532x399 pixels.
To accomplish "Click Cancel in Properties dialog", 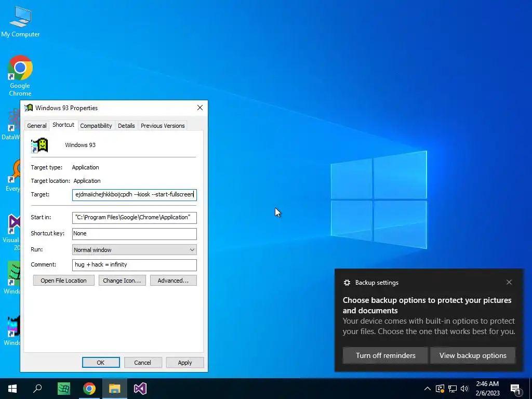I will coord(142,362).
